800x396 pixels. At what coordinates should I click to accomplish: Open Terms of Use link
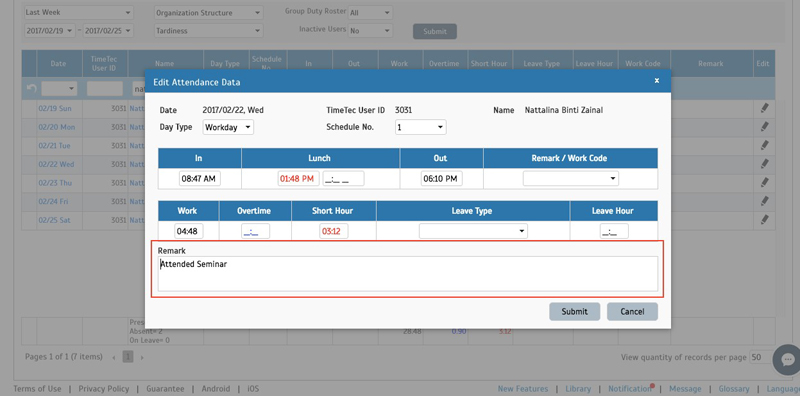tap(37, 389)
